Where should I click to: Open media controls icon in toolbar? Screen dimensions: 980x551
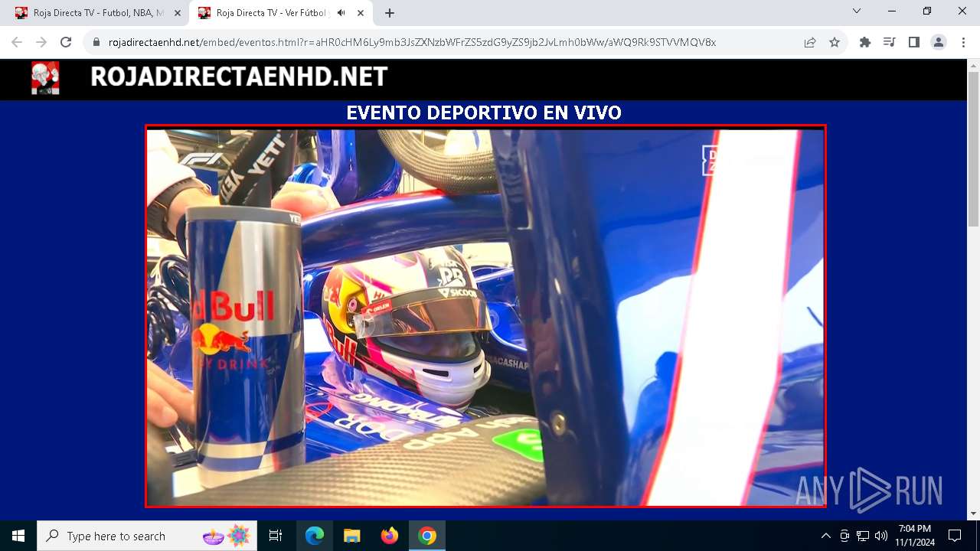coord(890,42)
